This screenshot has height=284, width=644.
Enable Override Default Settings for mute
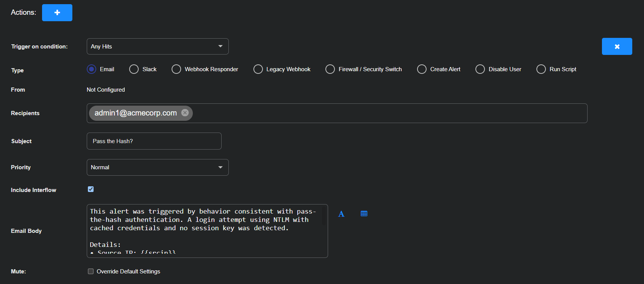(91, 272)
